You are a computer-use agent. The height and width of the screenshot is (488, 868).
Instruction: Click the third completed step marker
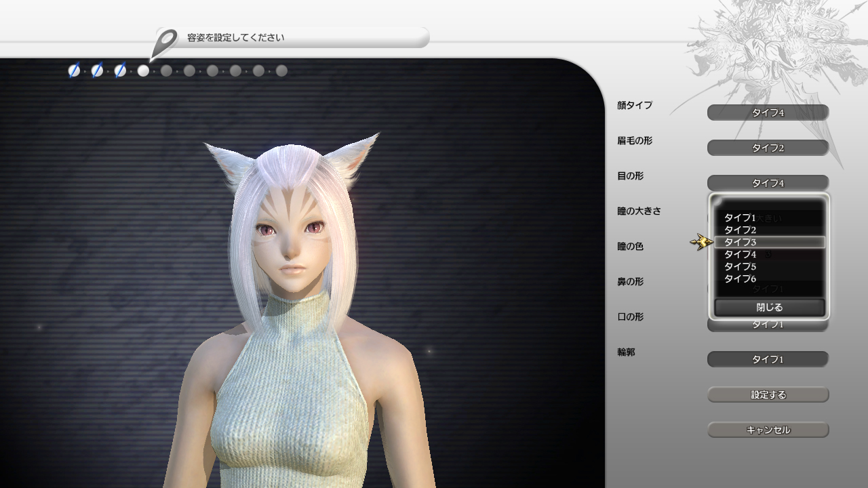point(120,70)
